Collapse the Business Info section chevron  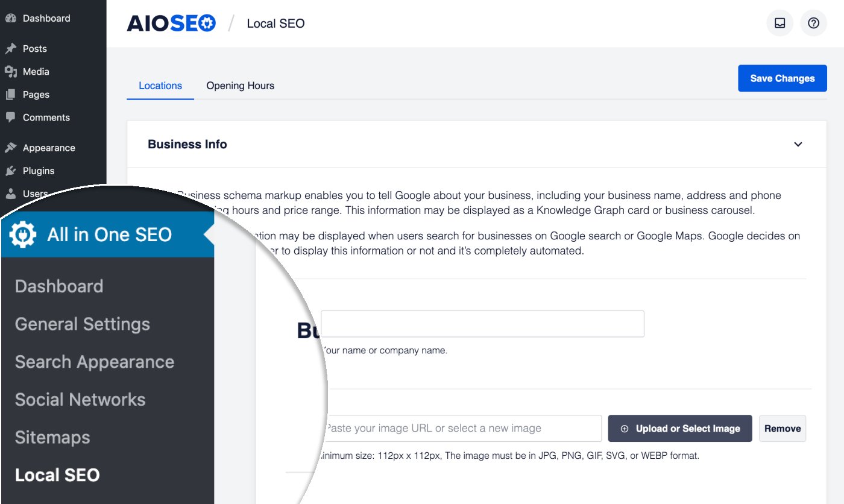tap(798, 145)
